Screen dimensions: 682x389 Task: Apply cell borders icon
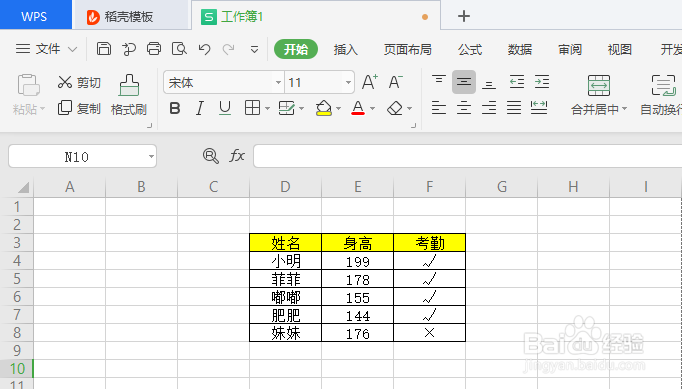pos(252,107)
